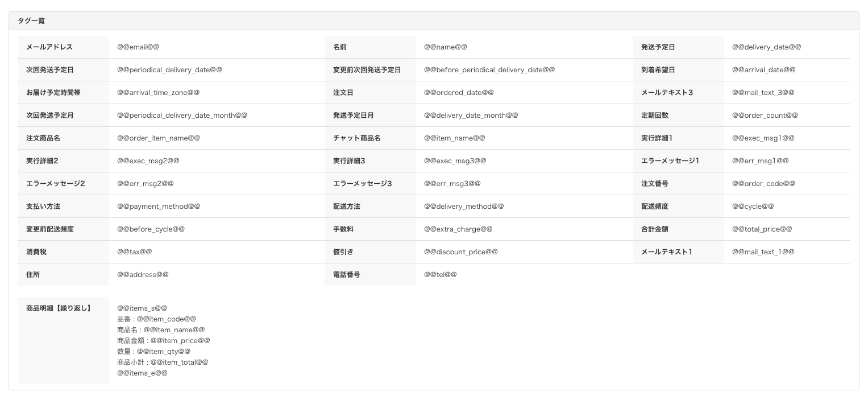Click the @@cycle@@ tag
Image resolution: width=868 pixels, height=400 pixels.
(753, 207)
